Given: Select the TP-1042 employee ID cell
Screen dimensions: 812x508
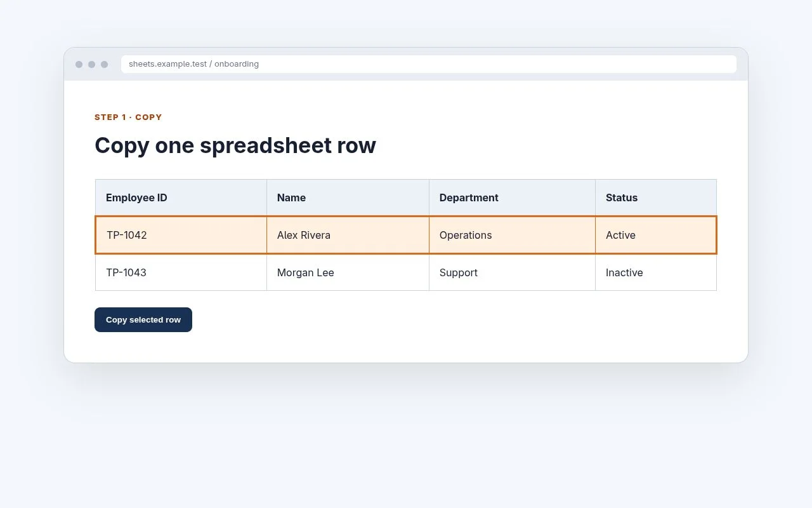Looking at the screenshot, I should click(181, 235).
